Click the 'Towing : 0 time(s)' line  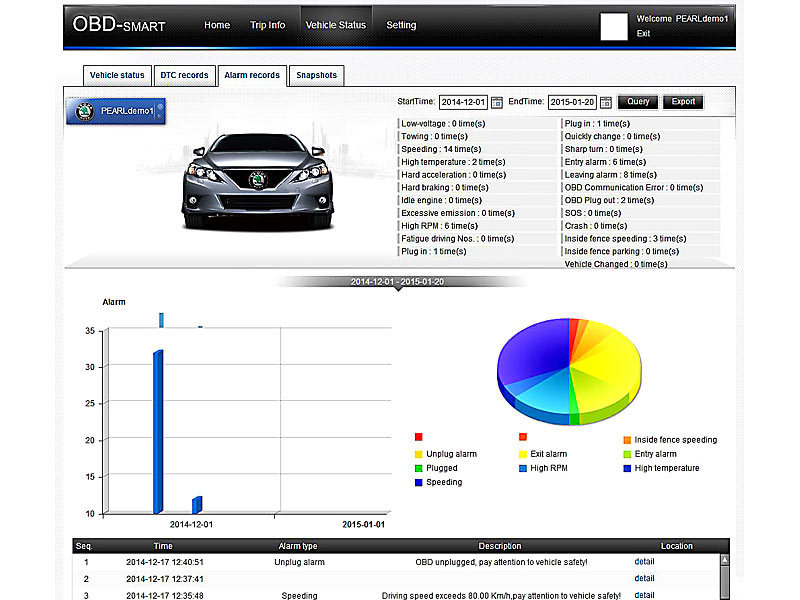[x=435, y=136]
